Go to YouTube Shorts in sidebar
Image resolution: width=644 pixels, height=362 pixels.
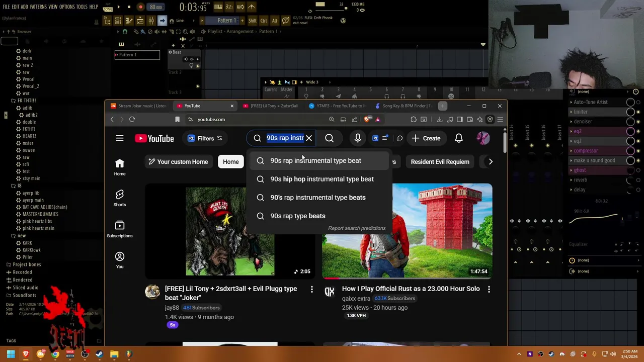120,198
